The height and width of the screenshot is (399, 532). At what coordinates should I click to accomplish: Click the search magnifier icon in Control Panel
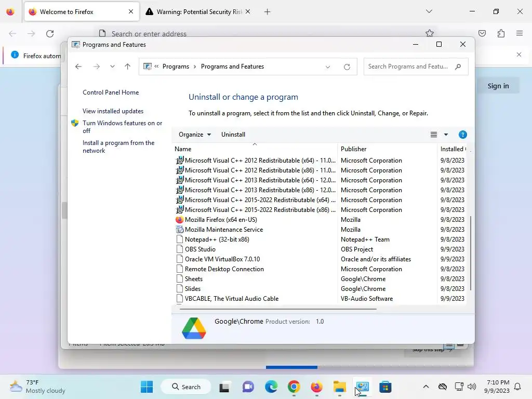pos(458,66)
